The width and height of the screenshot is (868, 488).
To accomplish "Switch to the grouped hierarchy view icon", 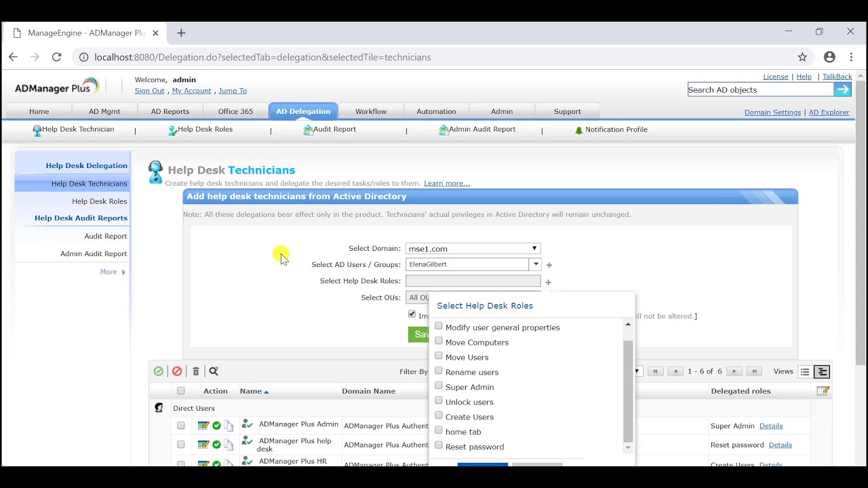I will 822,371.
